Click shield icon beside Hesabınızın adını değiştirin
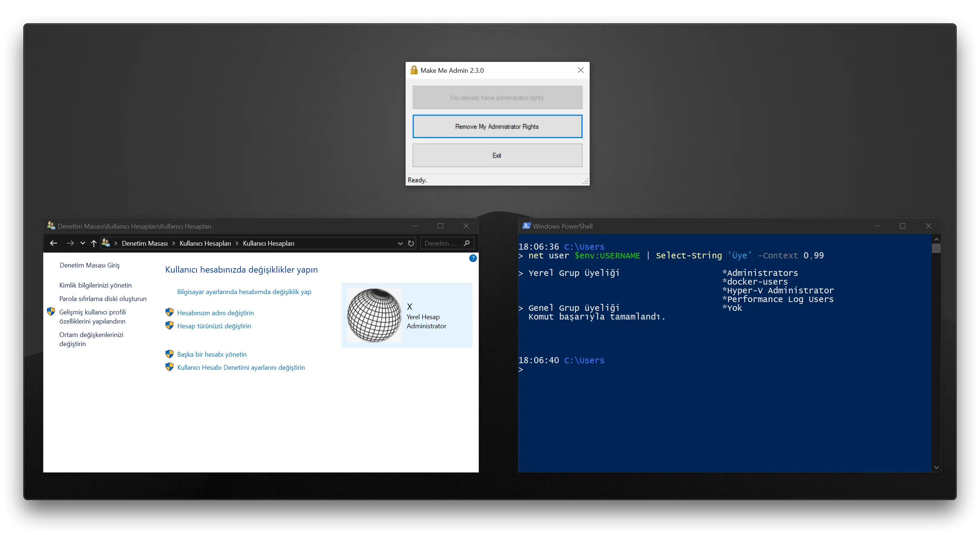Screen dimensions: 980x535 coord(170,312)
